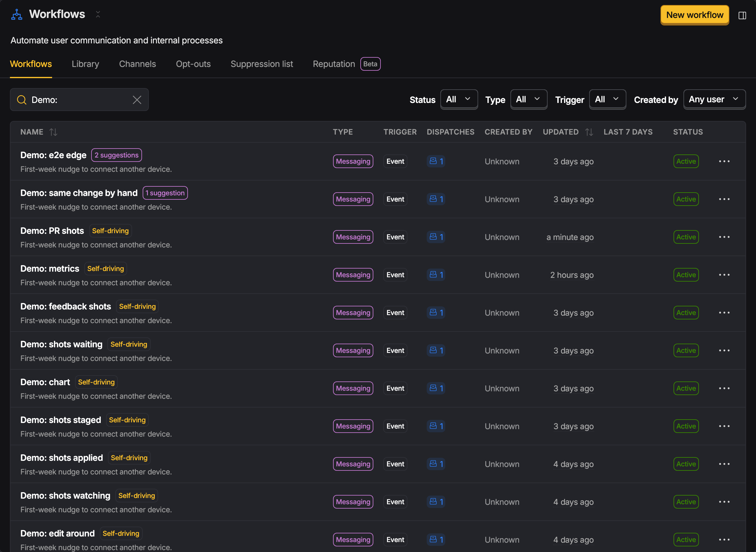
Task: Switch to the Suppression list tab
Action: [262, 64]
